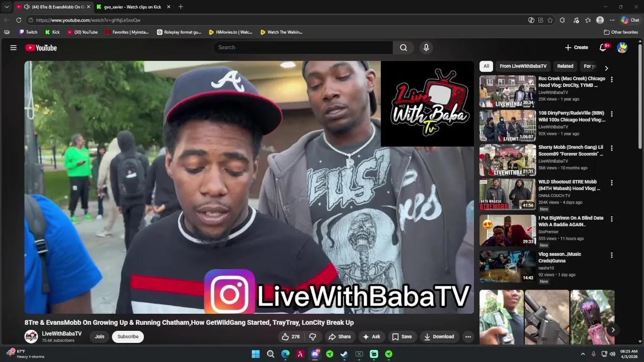644x362 pixels.
Task: Open the HiMovies.to bookmark
Action: tap(230, 32)
